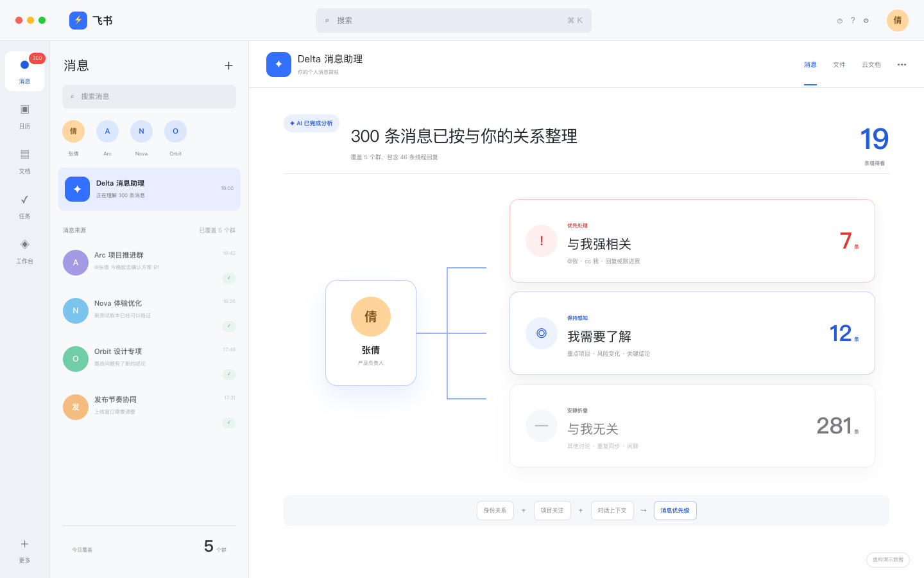The height and width of the screenshot is (578, 924).
Task: Open the 与我强相关 priority card
Action: pos(692,241)
